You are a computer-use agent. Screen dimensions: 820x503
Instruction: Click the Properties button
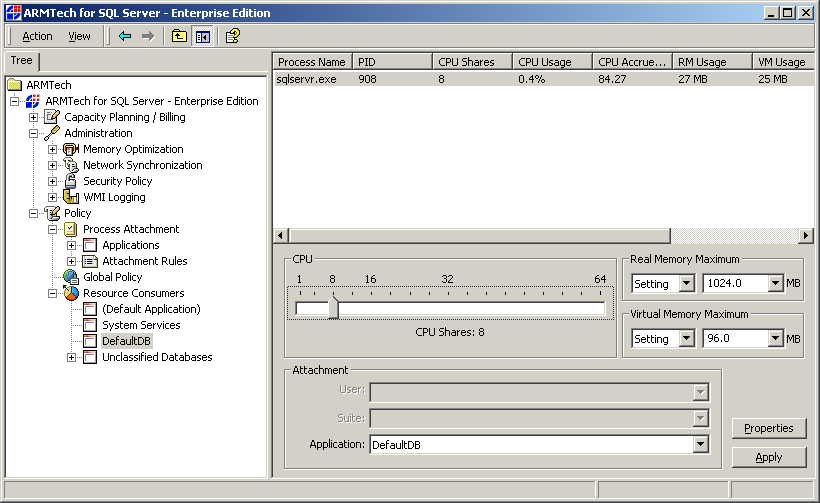pyautogui.click(x=769, y=428)
